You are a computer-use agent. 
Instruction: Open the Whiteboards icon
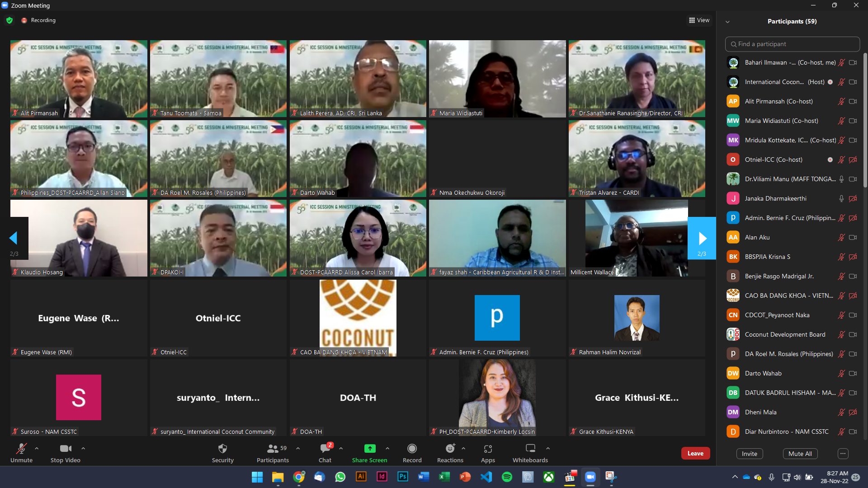tap(530, 449)
